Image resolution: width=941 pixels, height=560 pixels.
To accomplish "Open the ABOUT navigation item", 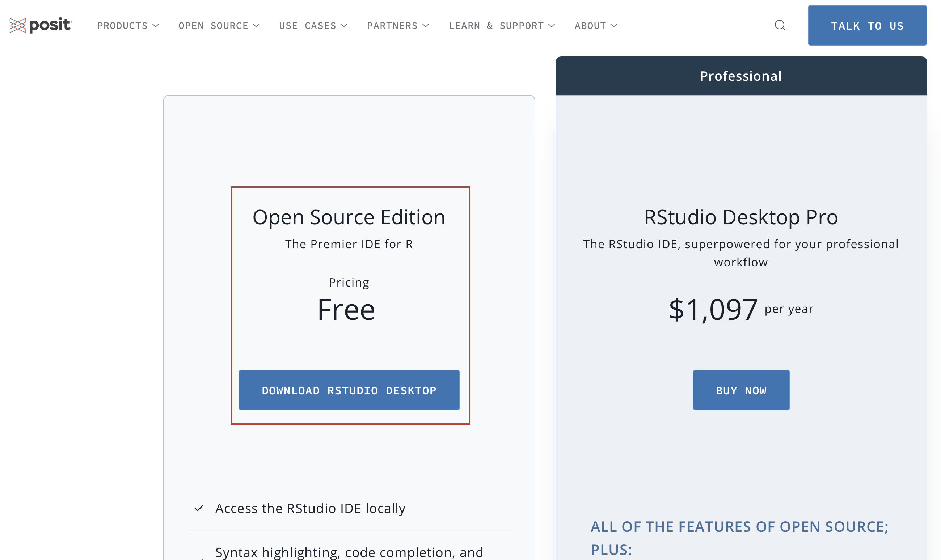I will click(590, 26).
